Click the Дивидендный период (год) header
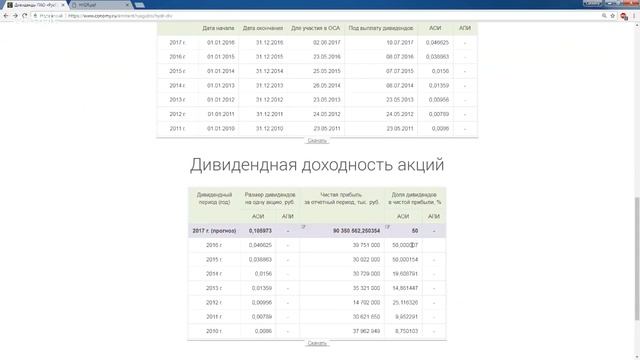Image resolution: width=640 pixels, height=360 pixels. point(214,198)
